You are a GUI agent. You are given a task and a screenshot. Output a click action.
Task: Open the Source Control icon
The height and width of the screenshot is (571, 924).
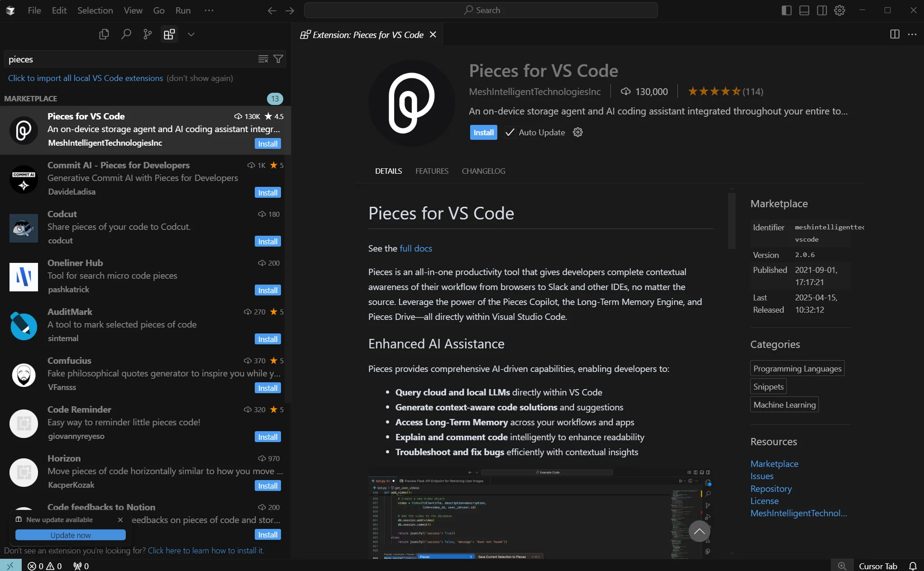[148, 34]
